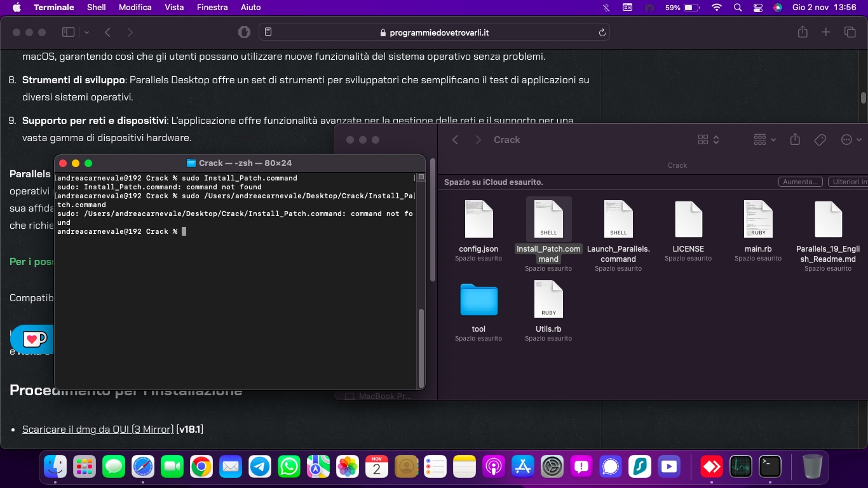Toggle the Safari sidebar button
This screenshot has height=488, width=868.
(x=69, y=32)
